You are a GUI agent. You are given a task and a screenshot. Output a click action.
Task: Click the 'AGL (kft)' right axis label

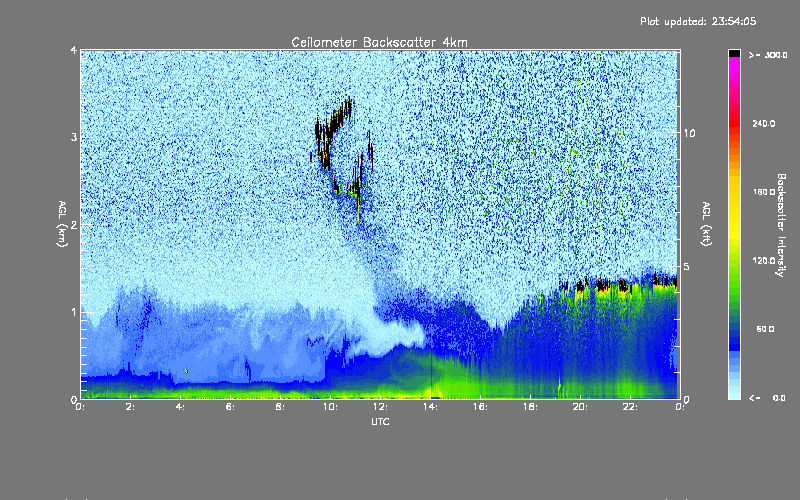706,224
